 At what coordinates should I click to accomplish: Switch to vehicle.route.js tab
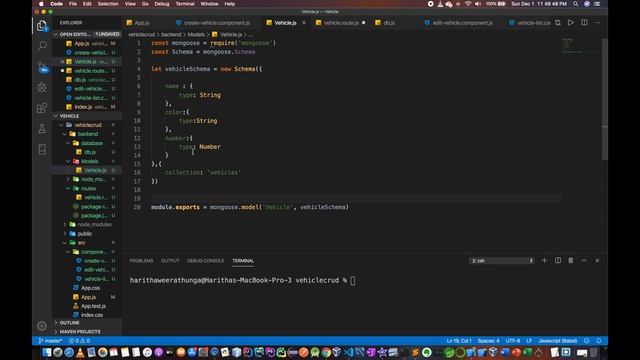340,23
